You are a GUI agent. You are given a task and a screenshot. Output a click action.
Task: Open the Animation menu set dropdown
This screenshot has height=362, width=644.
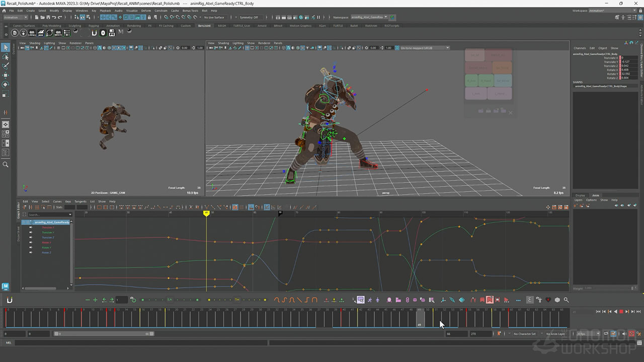[x=15, y=17]
